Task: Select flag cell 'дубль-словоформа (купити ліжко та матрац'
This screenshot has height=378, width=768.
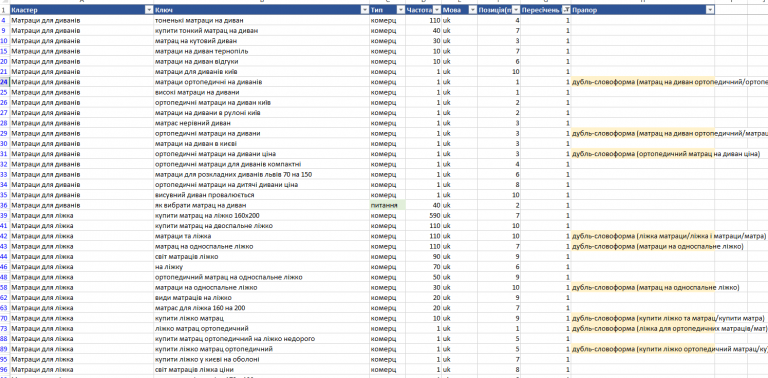Action: click(x=643, y=319)
